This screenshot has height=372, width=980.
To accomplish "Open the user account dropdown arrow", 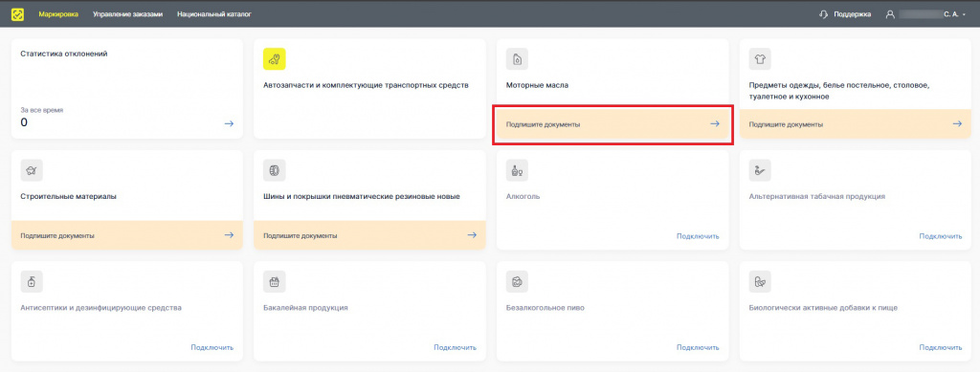I will pos(965,14).
